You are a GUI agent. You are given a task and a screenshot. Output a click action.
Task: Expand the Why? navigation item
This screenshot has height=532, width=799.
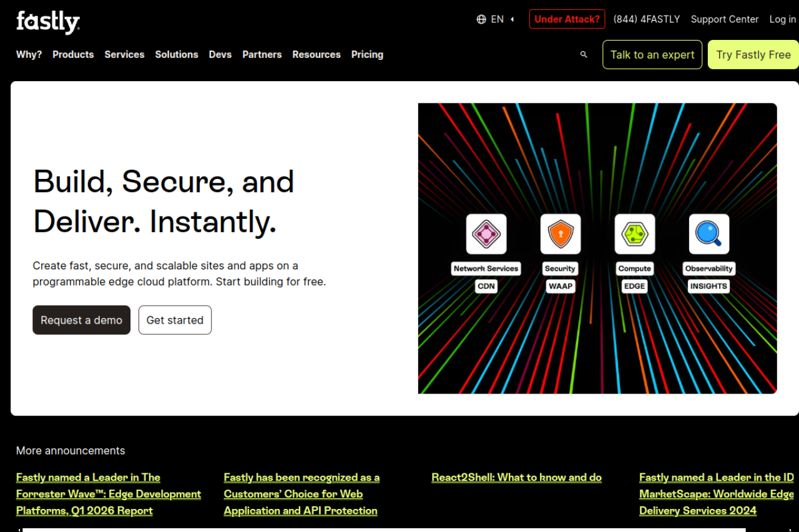(29, 55)
